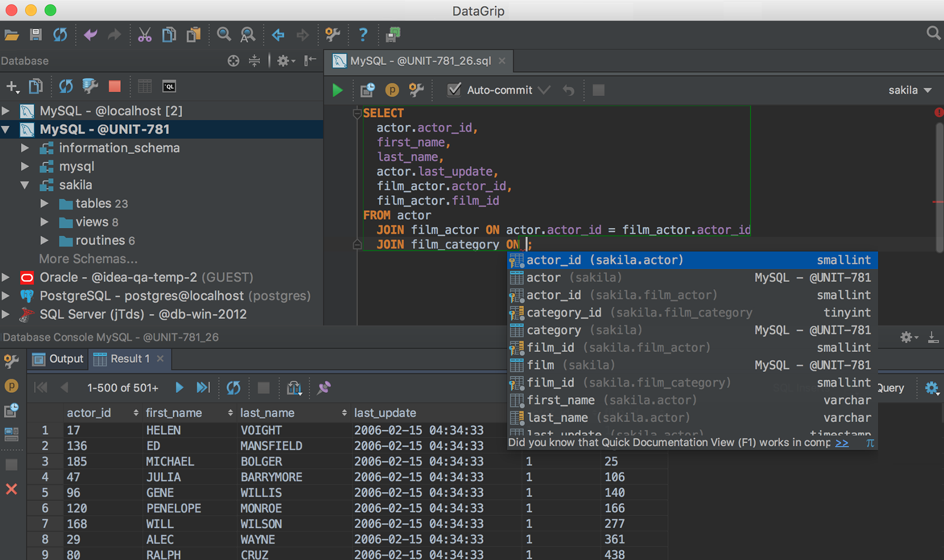The image size is (944, 560).
Task: Pick first_name (sakila.actor) suggestion
Action: [x=692, y=401]
